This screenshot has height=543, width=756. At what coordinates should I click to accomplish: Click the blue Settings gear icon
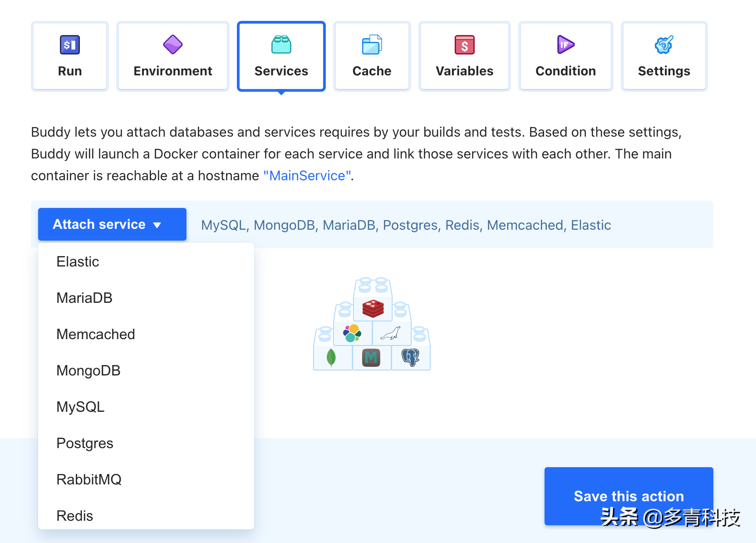coord(664,44)
